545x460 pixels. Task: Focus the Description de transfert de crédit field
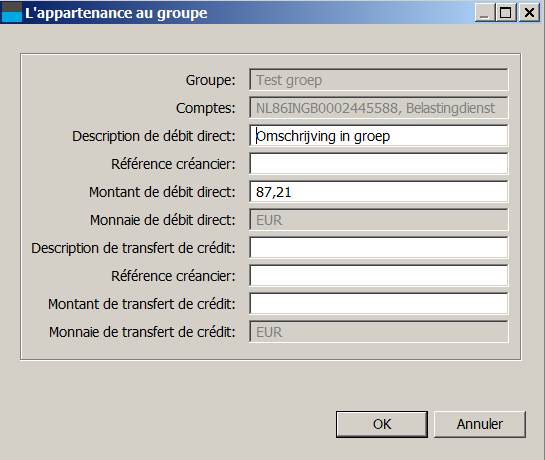coord(379,248)
